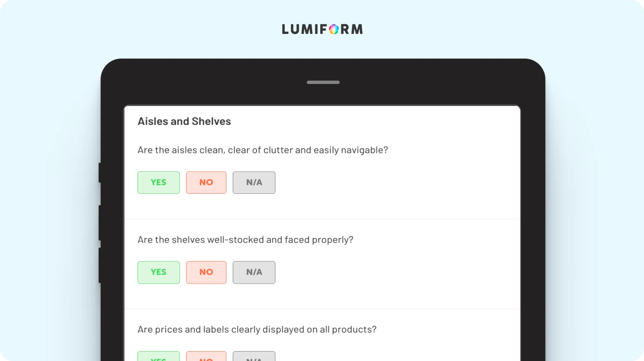Click the rainbow O icon in Lumiform logo
Screen dimensions: 644x361
(334, 29)
